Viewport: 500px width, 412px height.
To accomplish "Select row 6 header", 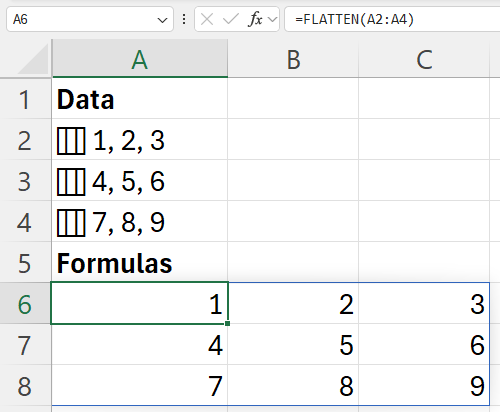I will (25, 303).
